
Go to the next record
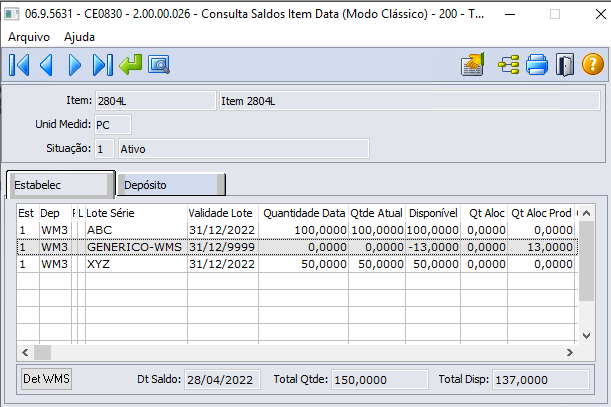point(74,65)
